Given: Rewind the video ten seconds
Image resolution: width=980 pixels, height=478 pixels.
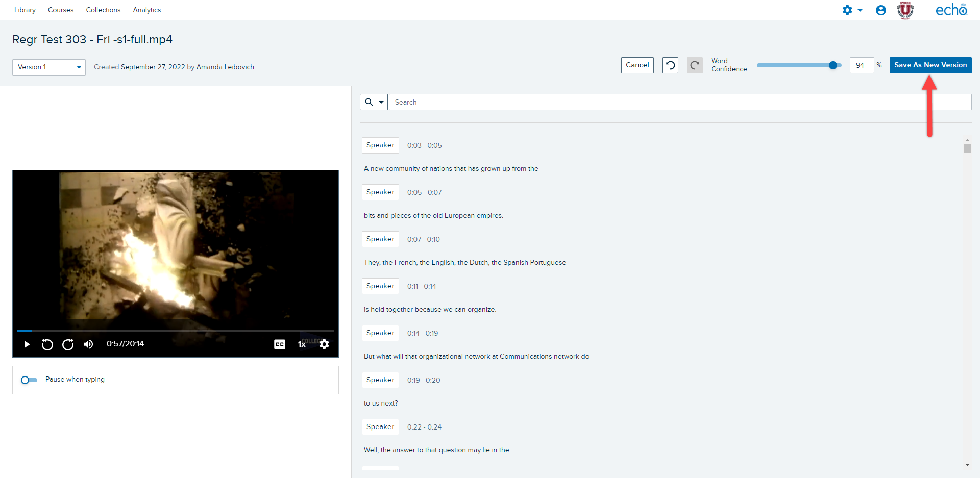Looking at the screenshot, I should (x=47, y=344).
